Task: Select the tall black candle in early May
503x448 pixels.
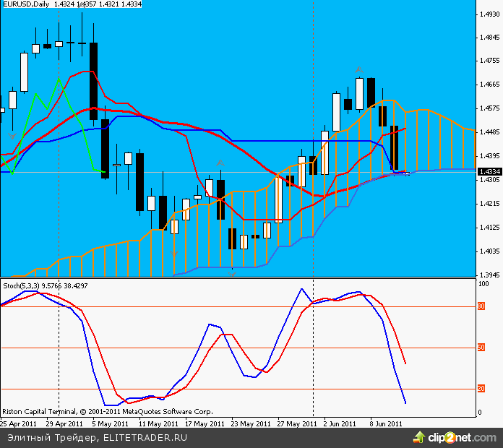Action: 93,80
